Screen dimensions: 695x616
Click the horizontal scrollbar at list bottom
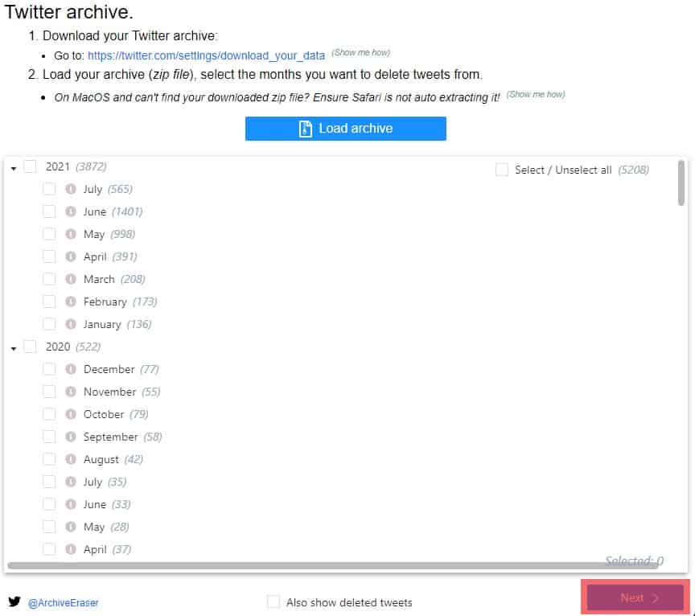click(x=332, y=565)
